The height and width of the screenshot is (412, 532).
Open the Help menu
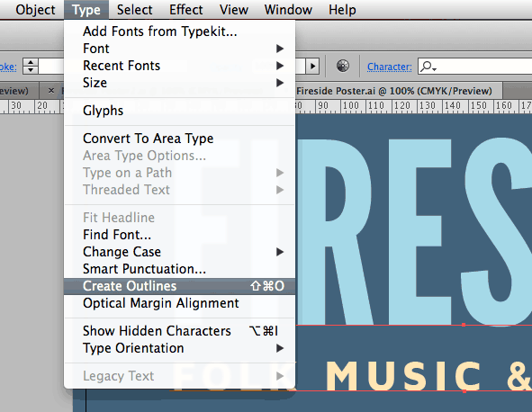tap(342, 10)
